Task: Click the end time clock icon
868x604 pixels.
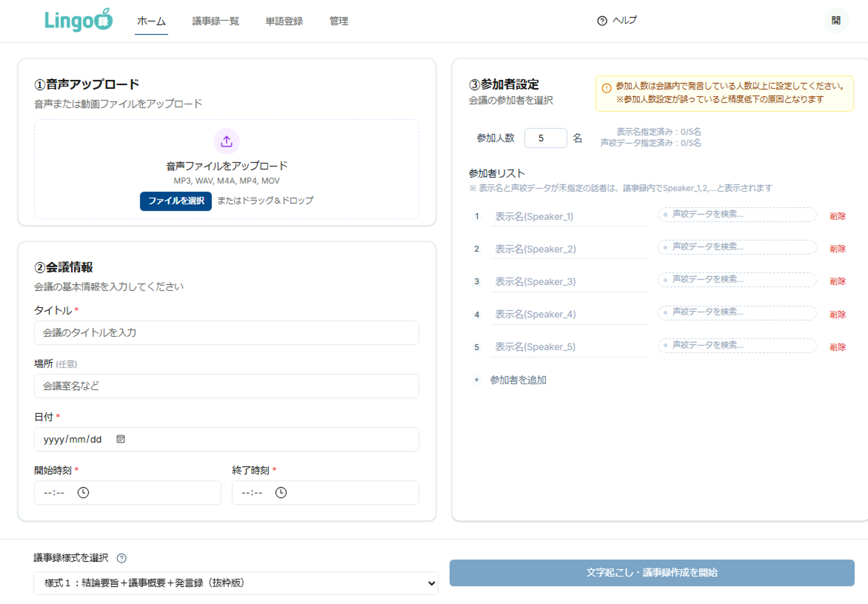Action: [x=281, y=493]
